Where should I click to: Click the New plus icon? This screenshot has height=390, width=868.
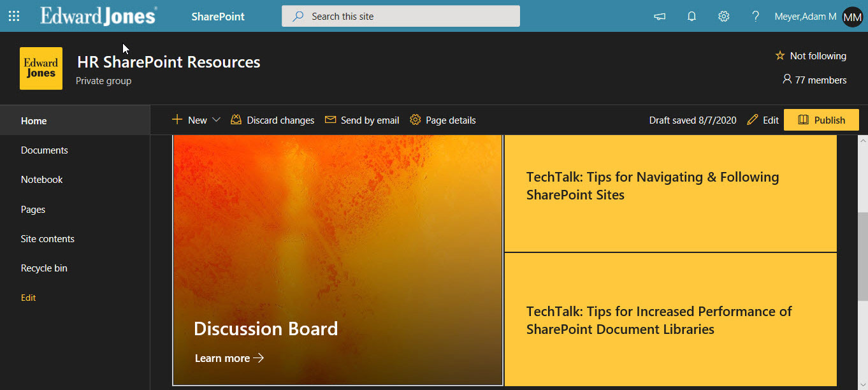(177, 120)
